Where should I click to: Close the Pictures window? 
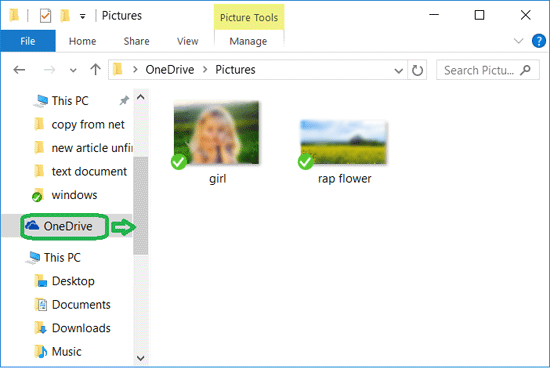coord(525,15)
